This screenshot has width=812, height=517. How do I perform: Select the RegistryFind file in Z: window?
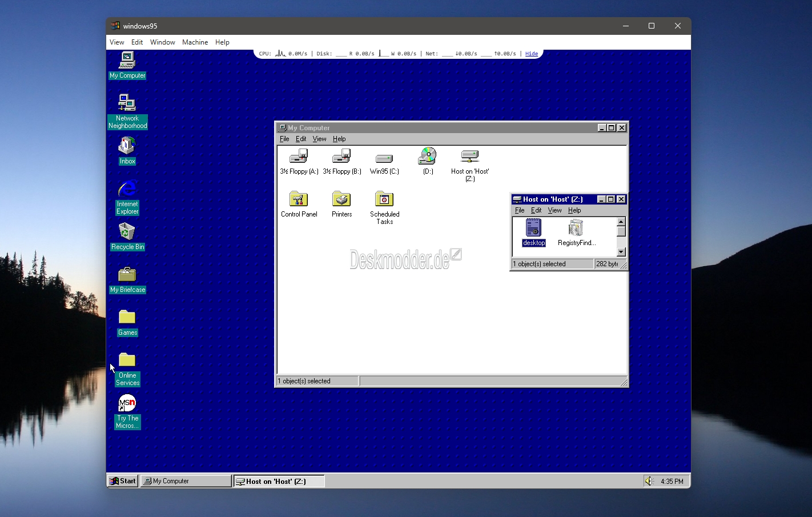click(x=576, y=229)
